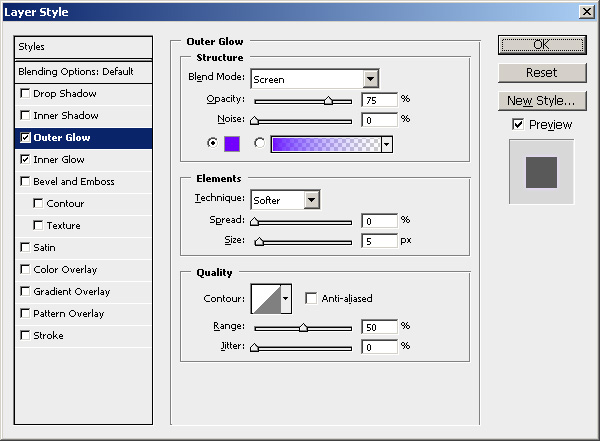Click the Jitter value field
This screenshot has width=600, height=441.
[x=380, y=347]
